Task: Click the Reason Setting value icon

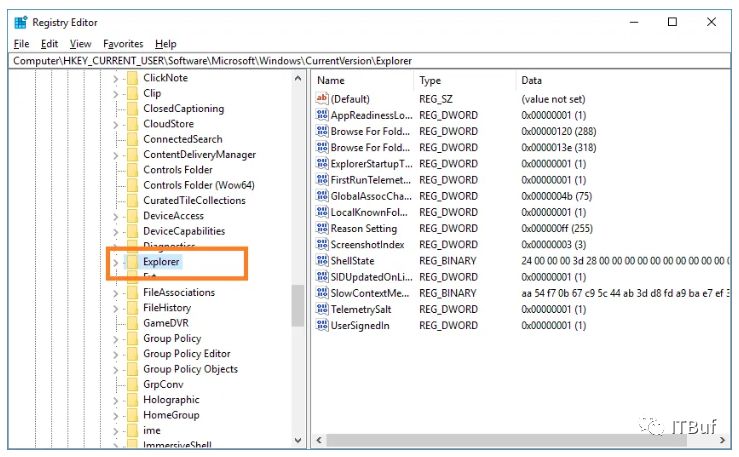Action: 322,228
